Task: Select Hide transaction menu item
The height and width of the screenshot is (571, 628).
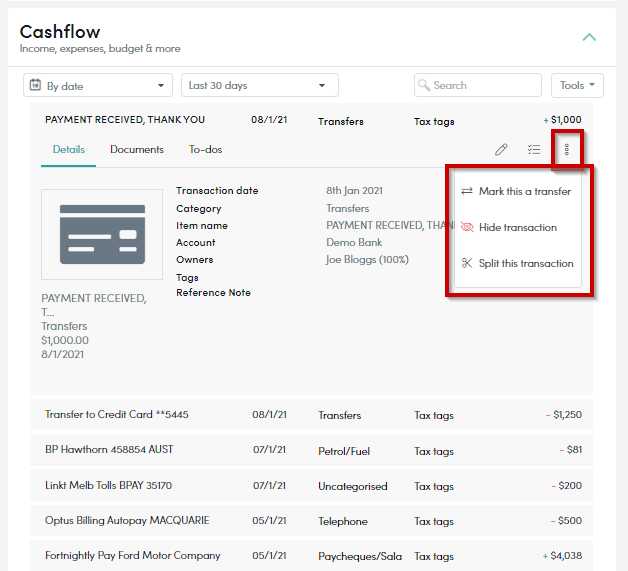Action: coord(517,227)
